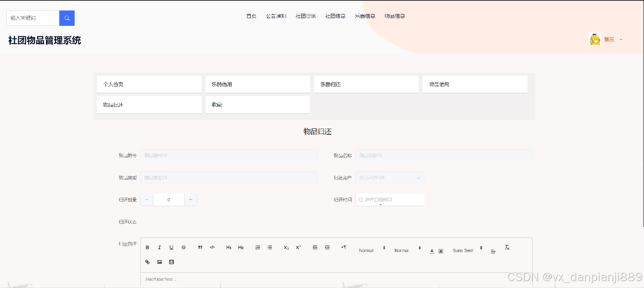Insert a blockquote in the editor
644x288 pixels.
tap(200, 247)
